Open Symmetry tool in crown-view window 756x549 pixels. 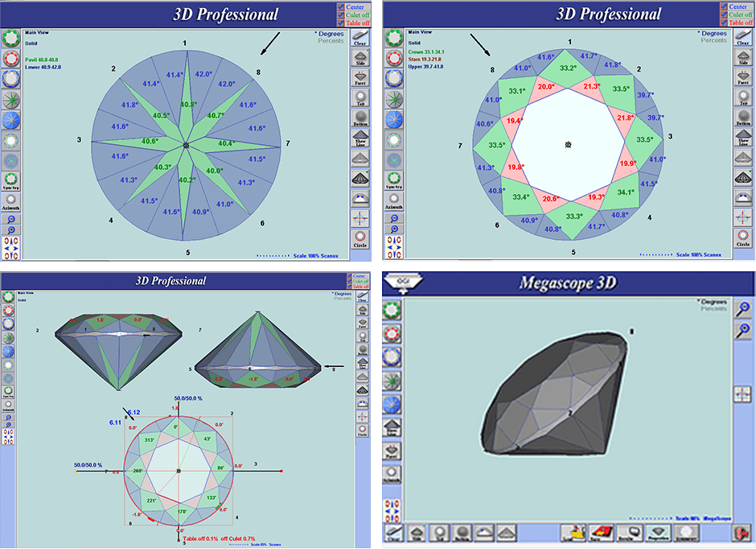(x=394, y=181)
